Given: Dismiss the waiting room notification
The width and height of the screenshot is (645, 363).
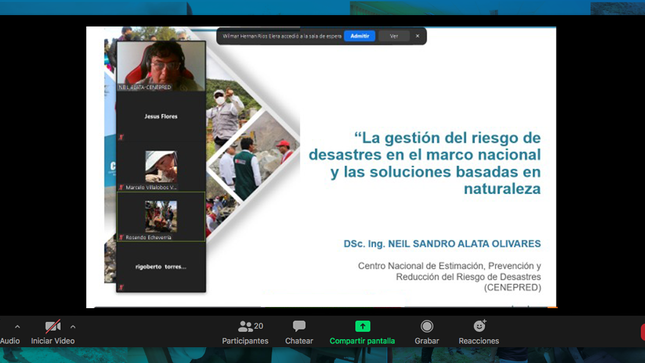Looking at the screenshot, I should click(418, 36).
